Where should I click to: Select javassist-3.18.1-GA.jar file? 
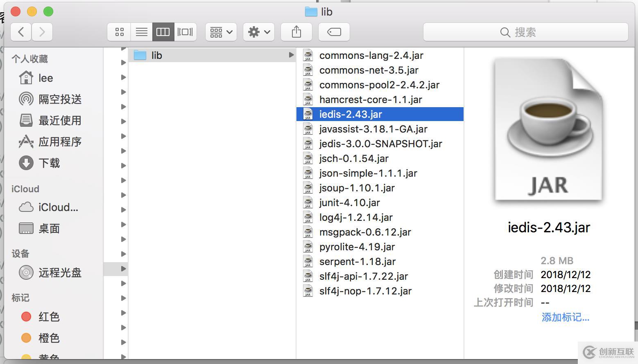click(380, 129)
